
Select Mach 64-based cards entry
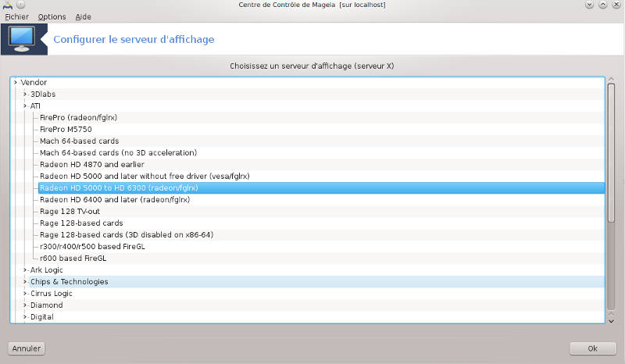pos(80,141)
